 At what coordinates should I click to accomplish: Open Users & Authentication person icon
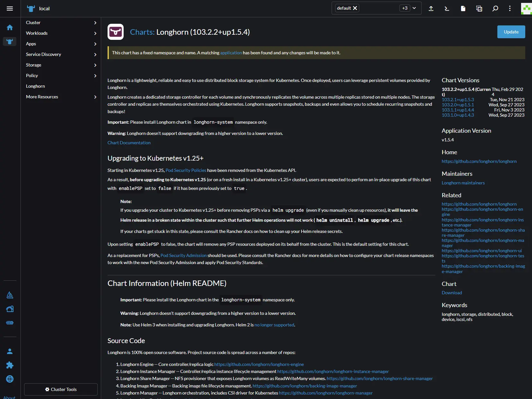[10, 351]
